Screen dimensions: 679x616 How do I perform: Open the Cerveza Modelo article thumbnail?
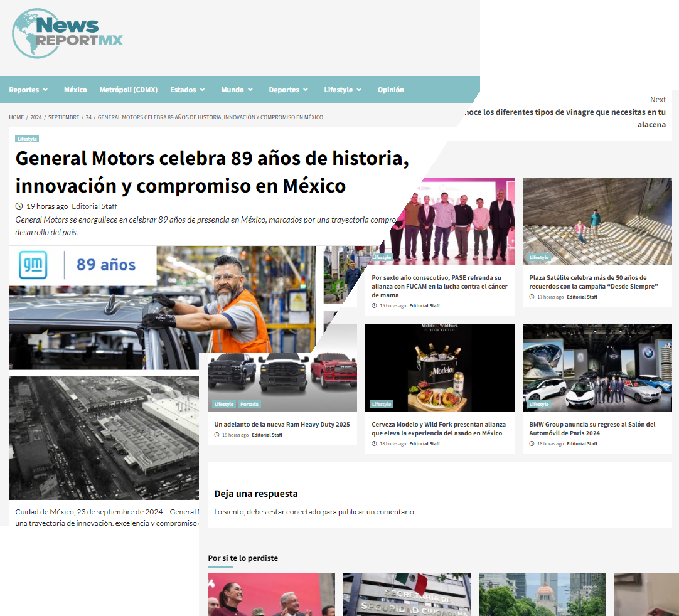pyautogui.click(x=439, y=368)
